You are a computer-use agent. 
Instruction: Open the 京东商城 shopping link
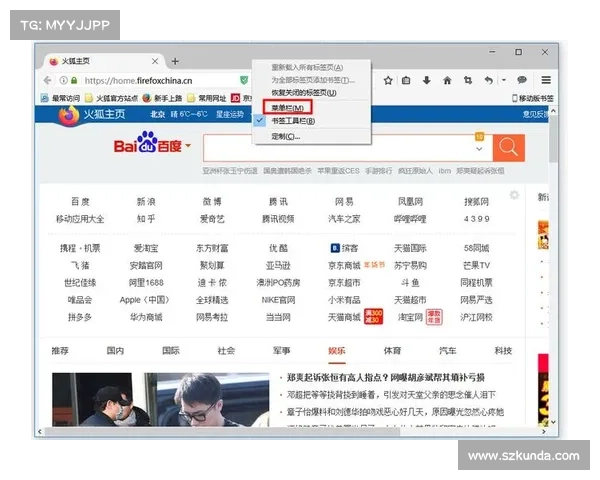(343, 265)
